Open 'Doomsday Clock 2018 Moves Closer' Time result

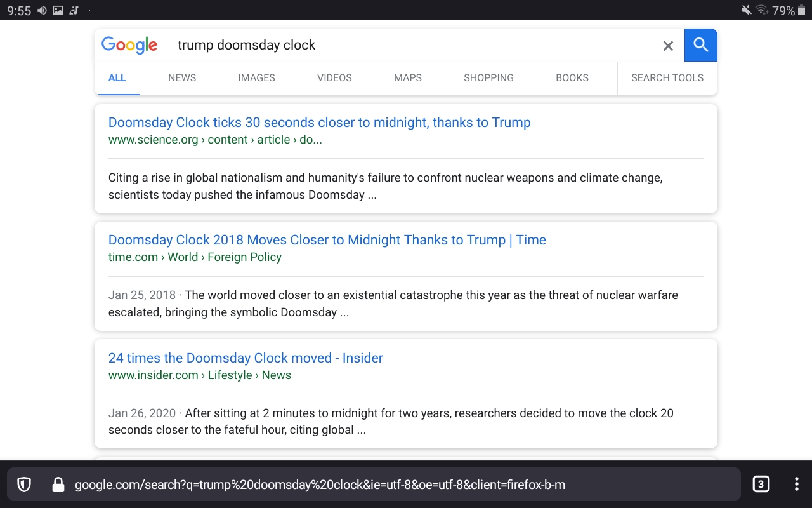pos(327,240)
